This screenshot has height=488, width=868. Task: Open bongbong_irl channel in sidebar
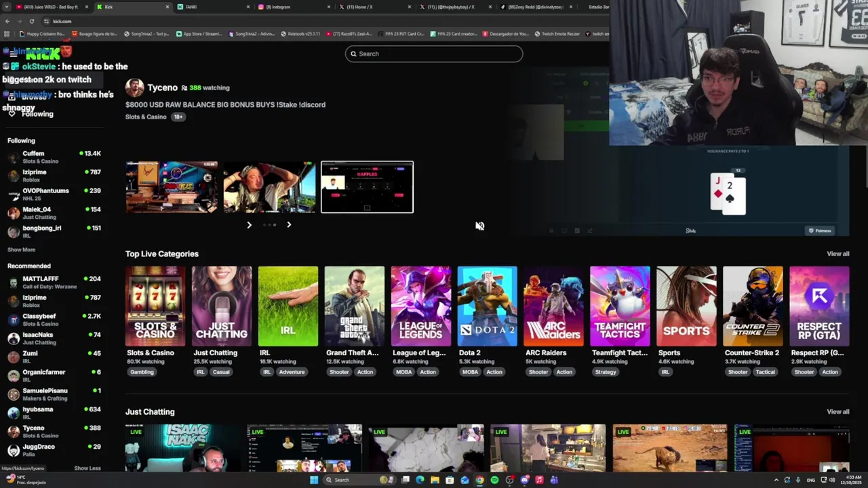(x=54, y=232)
